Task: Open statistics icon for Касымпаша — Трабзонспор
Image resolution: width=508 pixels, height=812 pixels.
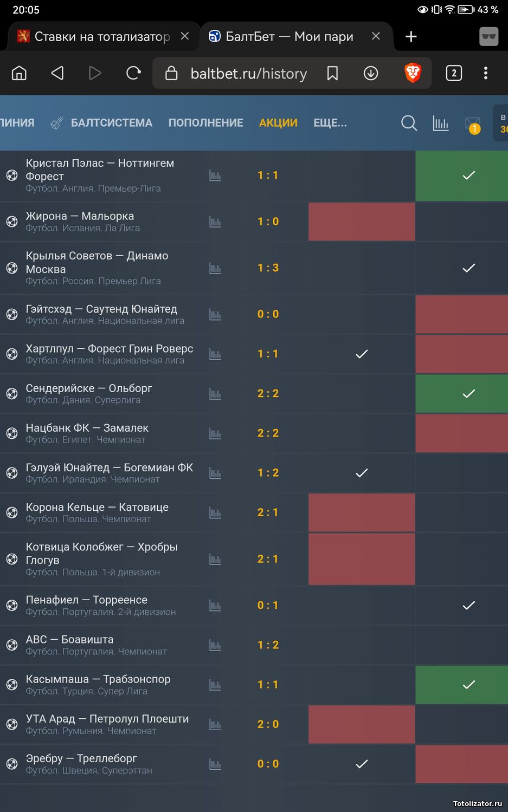Action: coord(215,685)
